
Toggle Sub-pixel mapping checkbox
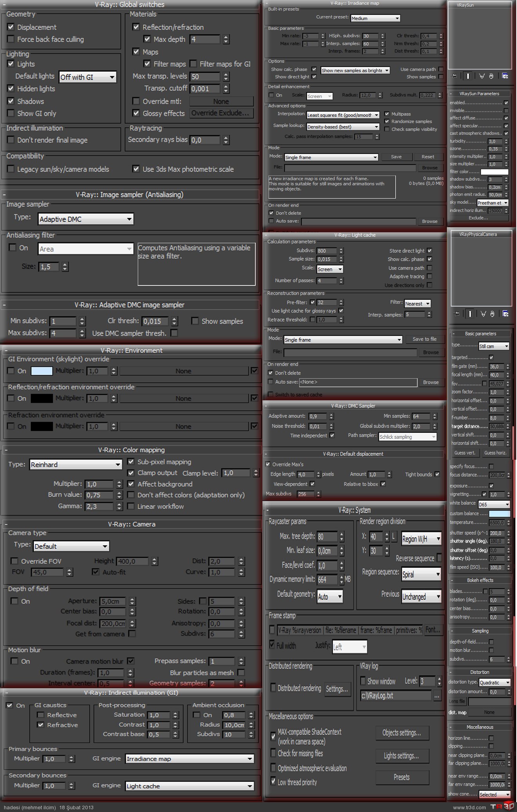coord(131,462)
